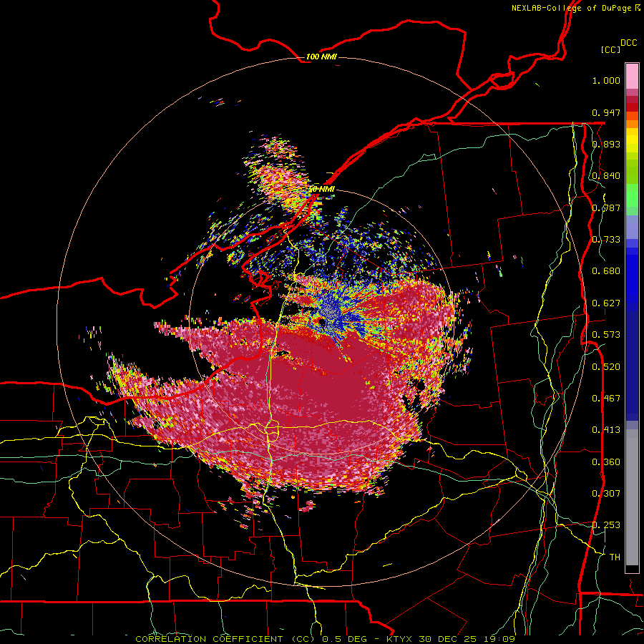Click the [CC] unit label above legend

610,50
